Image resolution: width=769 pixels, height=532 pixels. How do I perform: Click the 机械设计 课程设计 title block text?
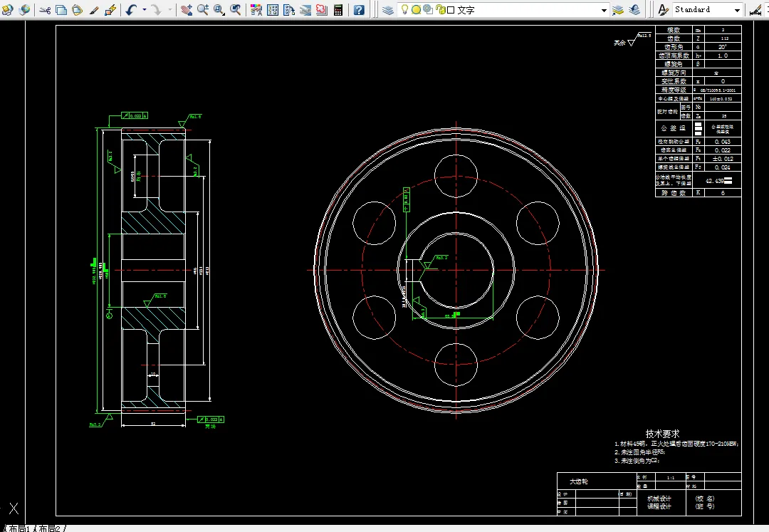click(659, 503)
